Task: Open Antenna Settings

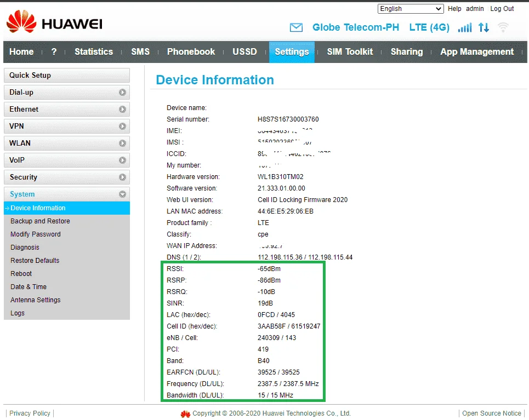Action: click(x=36, y=300)
